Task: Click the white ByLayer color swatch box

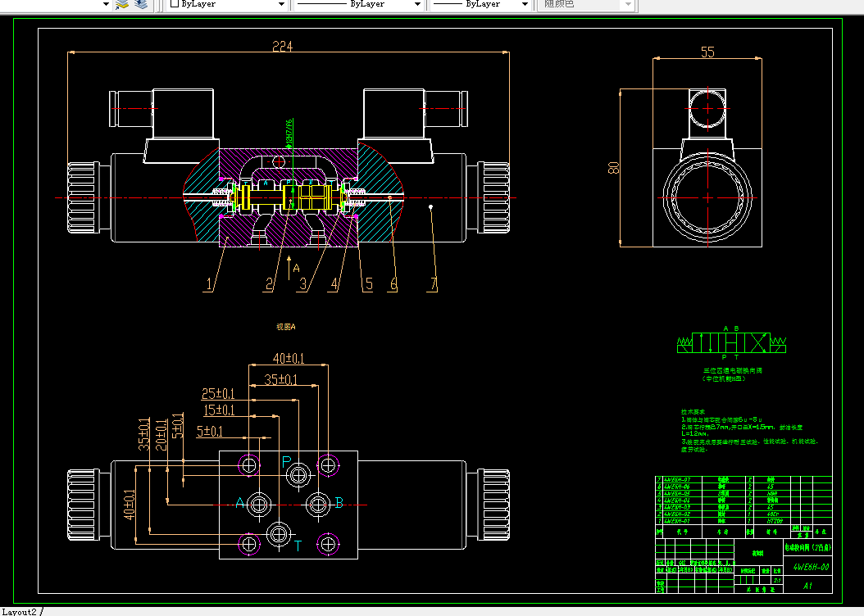Action: tap(175, 4)
